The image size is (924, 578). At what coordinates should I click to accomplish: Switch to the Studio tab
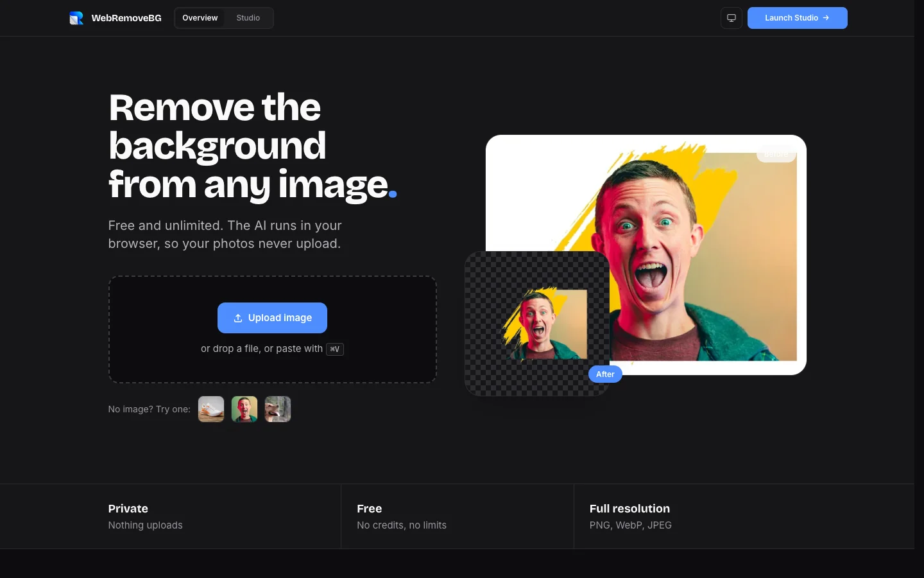click(248, 18)
